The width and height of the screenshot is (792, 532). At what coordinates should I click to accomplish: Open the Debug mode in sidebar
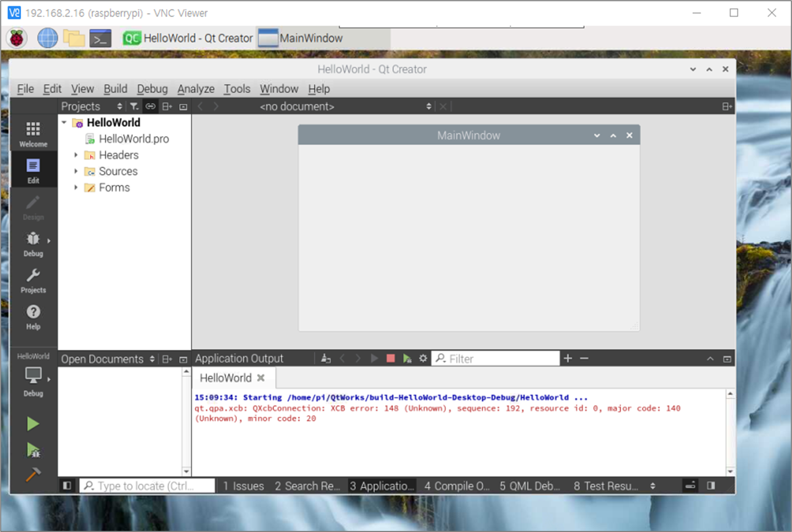tap(33, 244)
